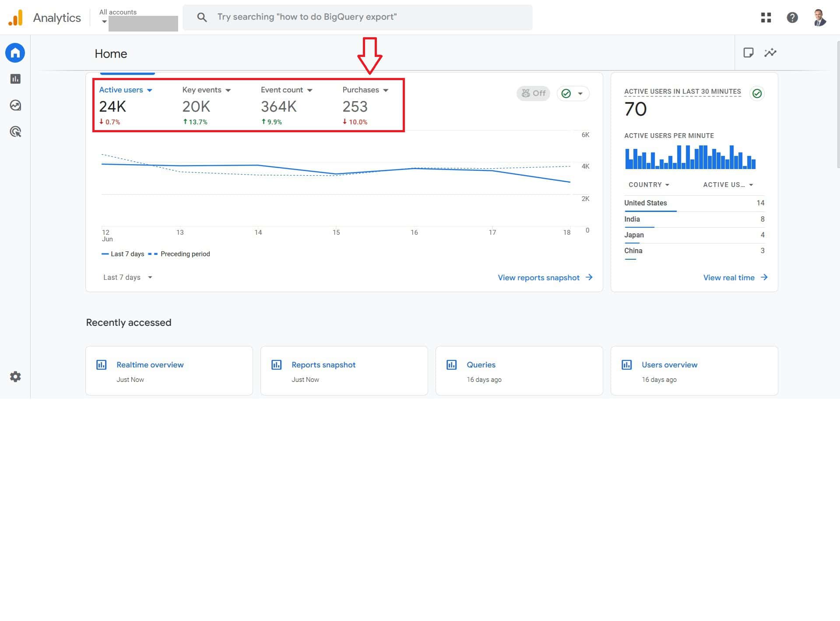The image size is (840, 621).
Task: Select the Key events metric tab
Action: pyautogui.click(x=206, y=90)
